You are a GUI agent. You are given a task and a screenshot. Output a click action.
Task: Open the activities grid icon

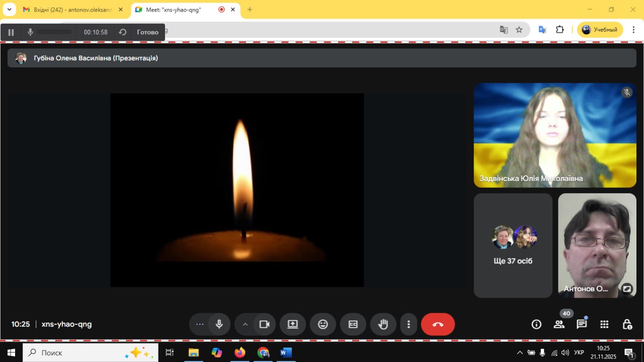pyautogui.click(x=604, y=324)
